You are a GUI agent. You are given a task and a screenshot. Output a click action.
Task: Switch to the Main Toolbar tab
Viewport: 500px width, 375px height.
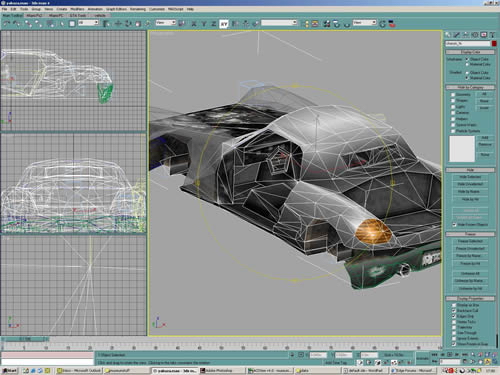[x=12, y=15]
